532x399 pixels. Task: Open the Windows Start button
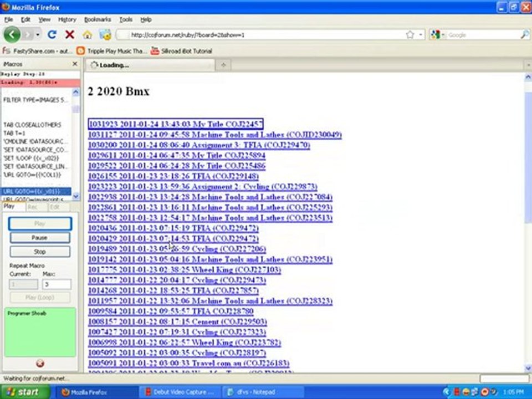click(25, 392)
